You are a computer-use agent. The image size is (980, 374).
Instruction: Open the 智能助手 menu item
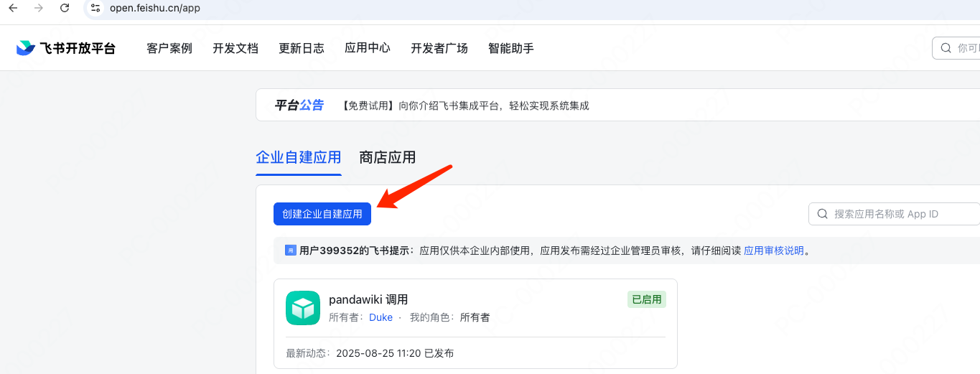pos(511,48)
